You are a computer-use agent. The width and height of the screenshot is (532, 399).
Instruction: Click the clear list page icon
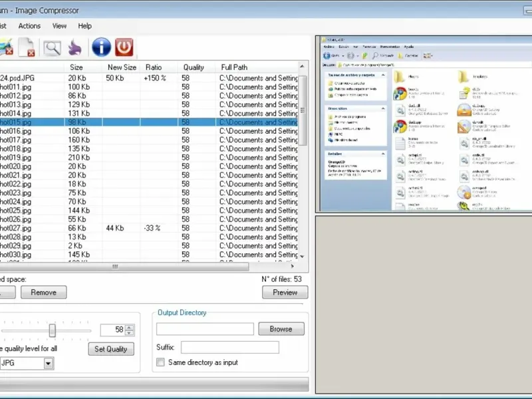(x=27, y=47)
